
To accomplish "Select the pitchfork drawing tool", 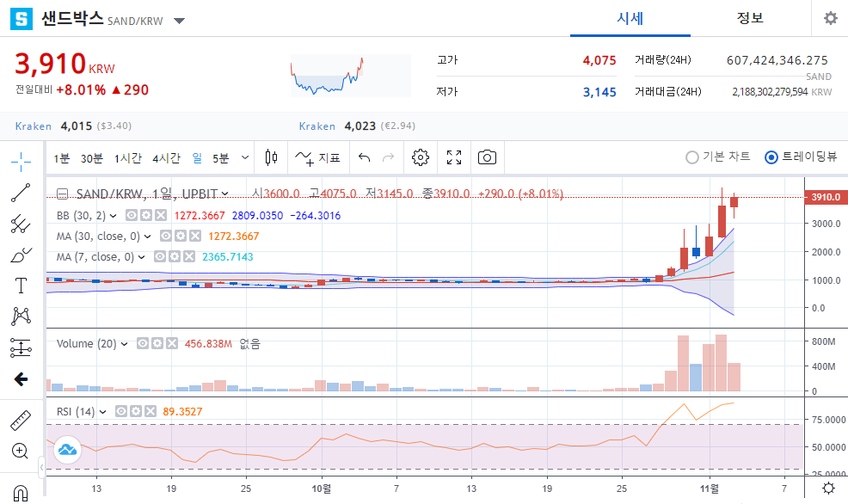I will pos(21,224).
